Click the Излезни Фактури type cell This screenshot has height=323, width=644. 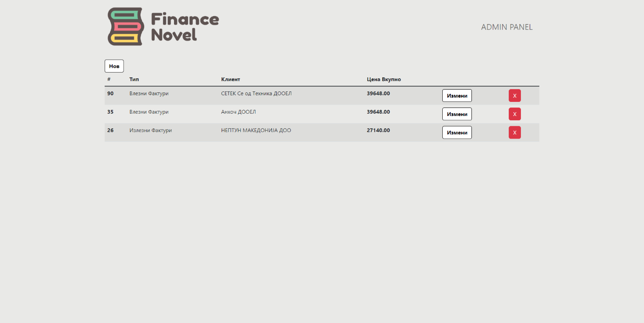pyautogui.click(x=150, y=130)
